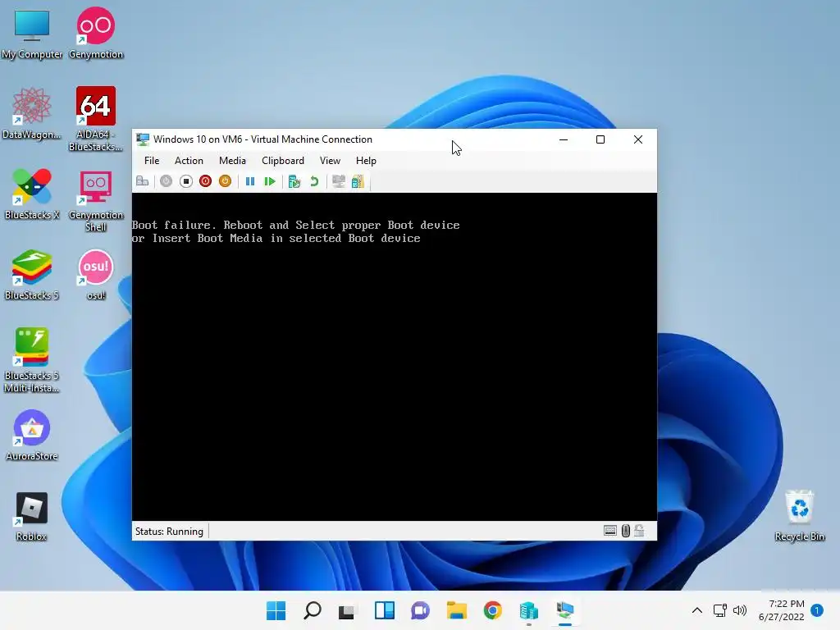Viewport: 840px width, 630px height.
Task: Open the Action menu
Action: click(x=189, y=161)
